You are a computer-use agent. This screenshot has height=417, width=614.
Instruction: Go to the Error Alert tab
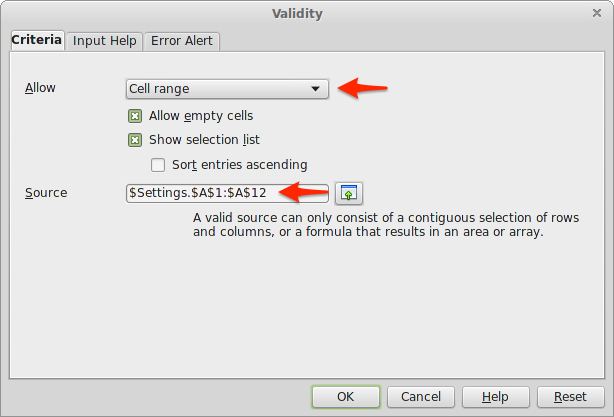[x=183, y=41]
